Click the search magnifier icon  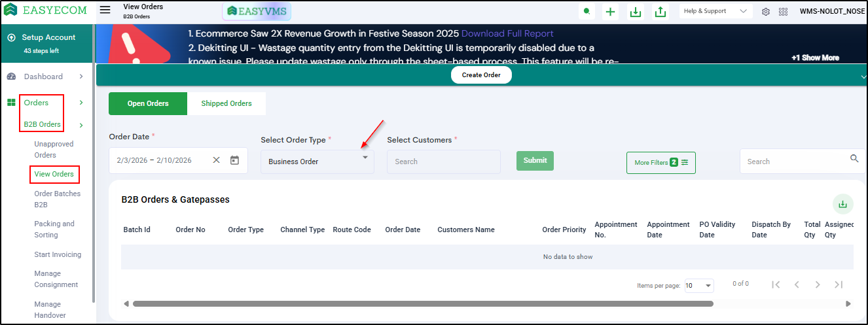(x=854, y=159)
